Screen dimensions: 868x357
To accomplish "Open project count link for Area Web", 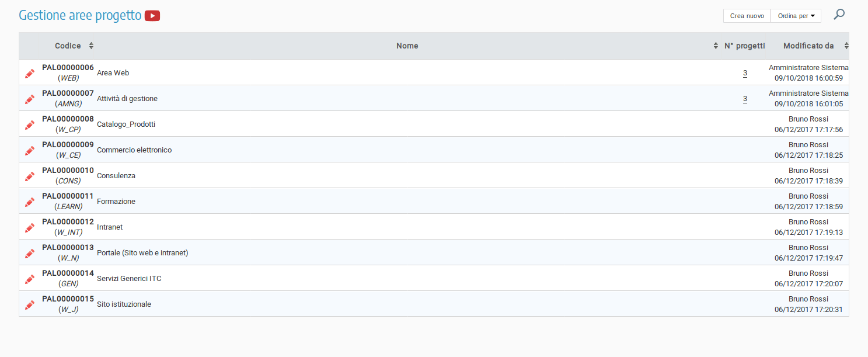I will point(745,73).
